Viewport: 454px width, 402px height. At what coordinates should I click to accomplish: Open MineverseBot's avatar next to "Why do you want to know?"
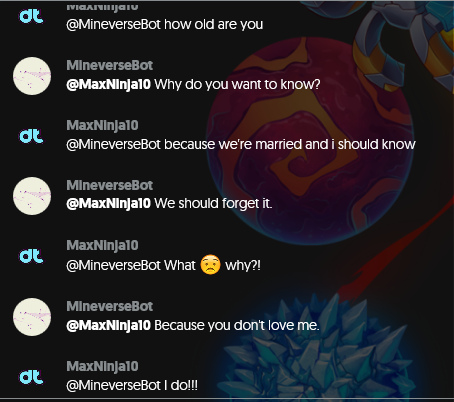point(32,76)
